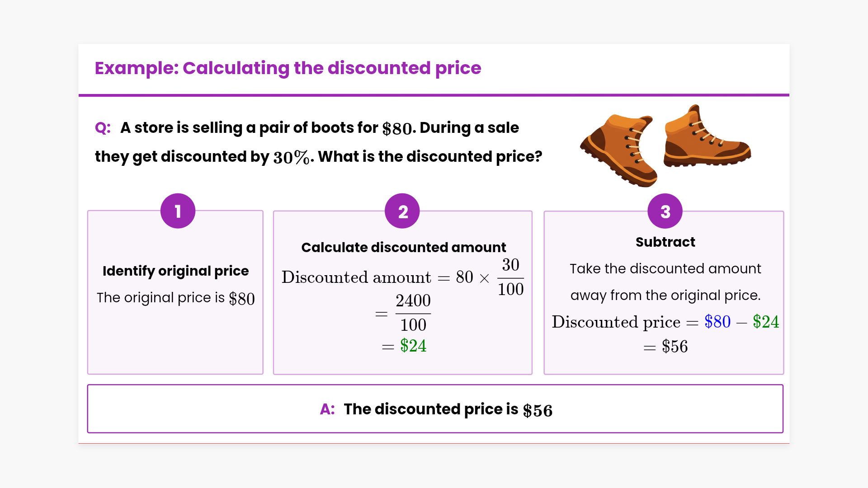This screenshot has width=868, height=488.
Task: Click the 2400 over 100 fraction
Action: pyautogui.click(x=413, y=313)
